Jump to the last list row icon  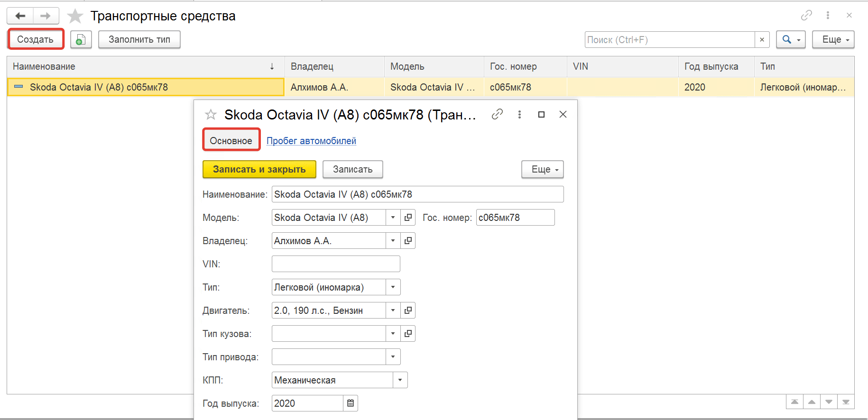click(x=846, y=402)
